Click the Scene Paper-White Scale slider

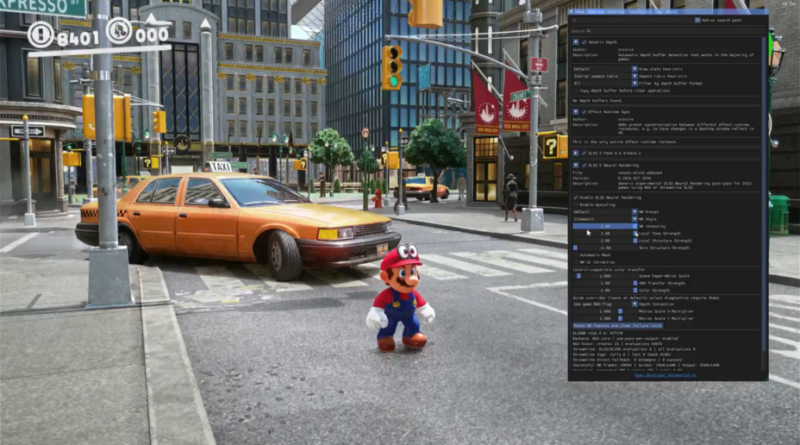605,276
